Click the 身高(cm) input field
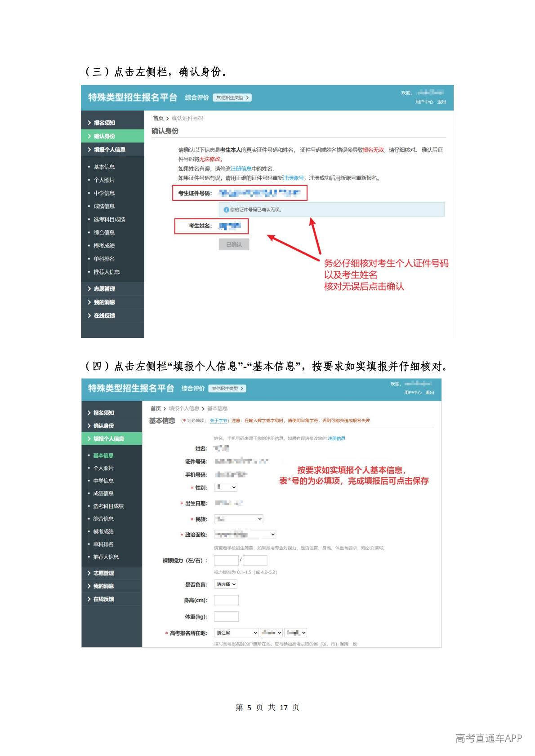The height and width of the screenshot is (756, 535). click(226, 601)
